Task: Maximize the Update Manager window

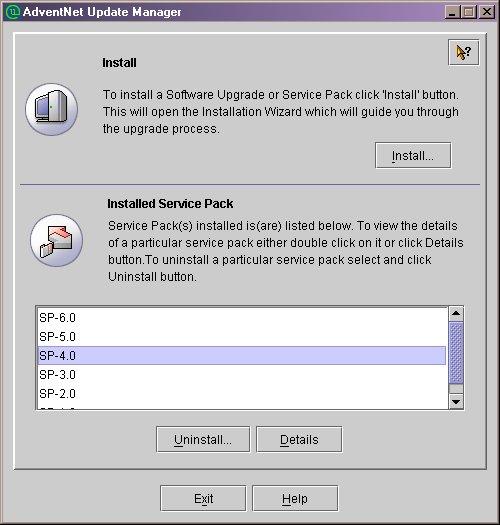Action: [469, 12]
